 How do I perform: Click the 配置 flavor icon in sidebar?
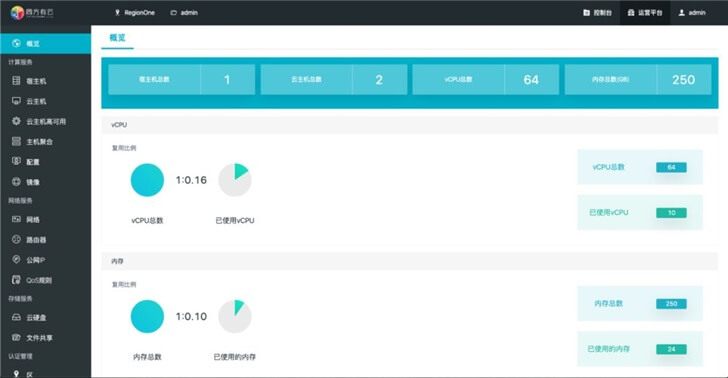tap(16, 161)
